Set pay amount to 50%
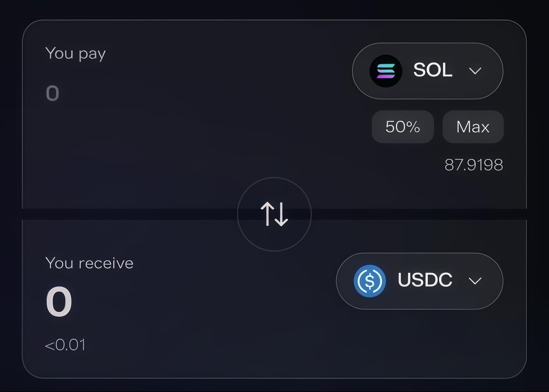The width and height of the screenshot is (549, 392). (403, 127)
